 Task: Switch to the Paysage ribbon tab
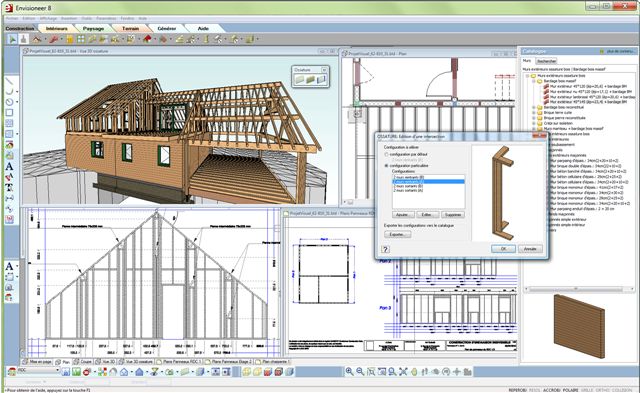coord(93,29)
